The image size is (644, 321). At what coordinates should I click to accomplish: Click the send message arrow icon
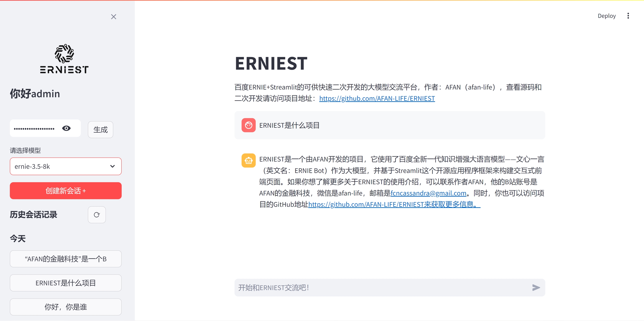[536, 287]
